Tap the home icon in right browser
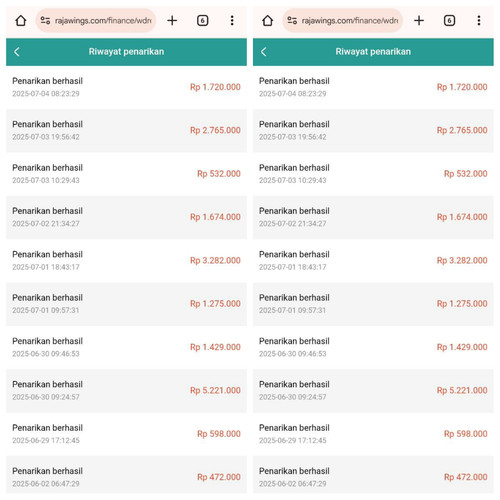 pyautogui.click(x=268, y=21)
